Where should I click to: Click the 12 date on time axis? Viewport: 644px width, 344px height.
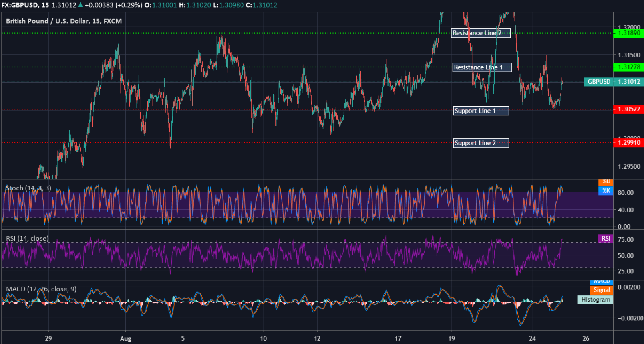[x=317, y=338]
